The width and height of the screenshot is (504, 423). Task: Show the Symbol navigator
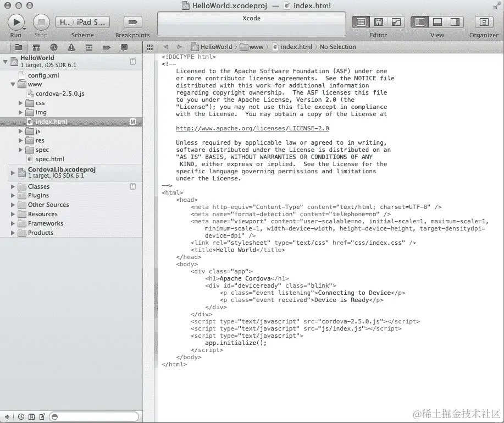tap(36, 47)
